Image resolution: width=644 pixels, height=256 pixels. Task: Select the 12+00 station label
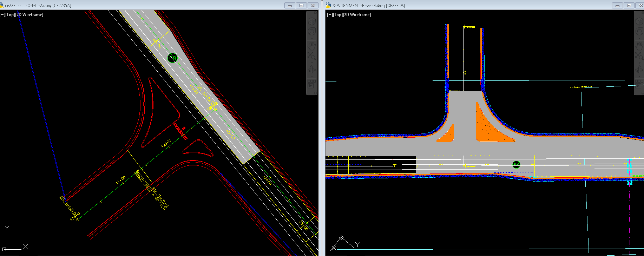tap(166, 143)
